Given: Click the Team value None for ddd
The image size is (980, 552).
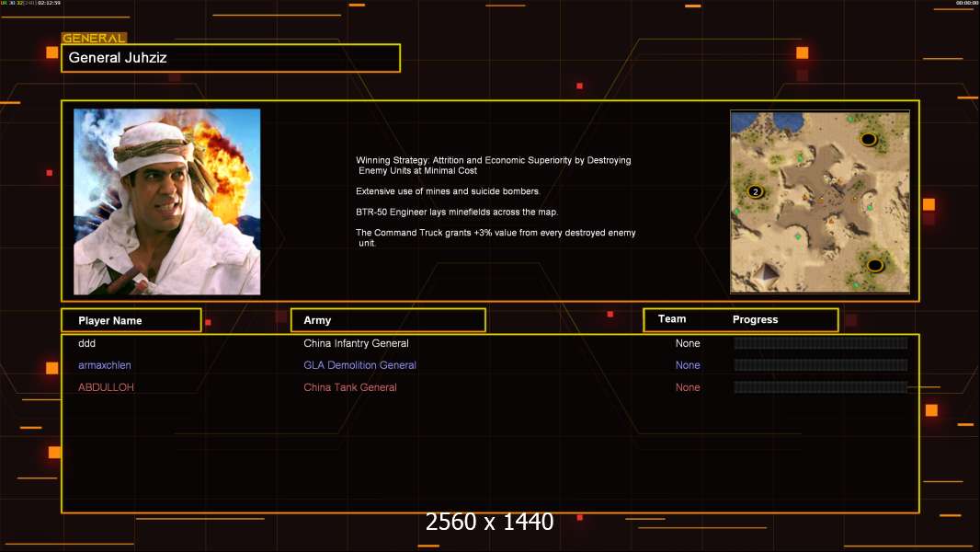Looking at the screenshot, I should 688,343.
